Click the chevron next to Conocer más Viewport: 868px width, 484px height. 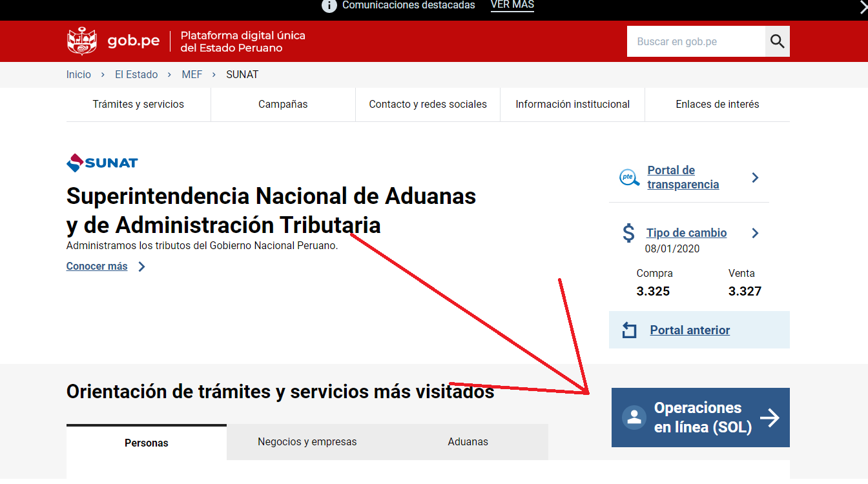[142, 267]
